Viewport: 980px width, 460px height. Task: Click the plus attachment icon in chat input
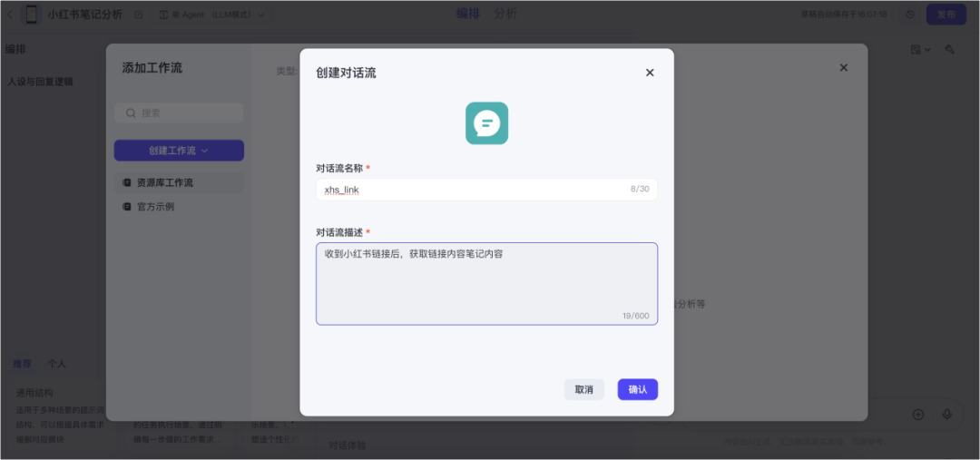(x=918, y=415)
